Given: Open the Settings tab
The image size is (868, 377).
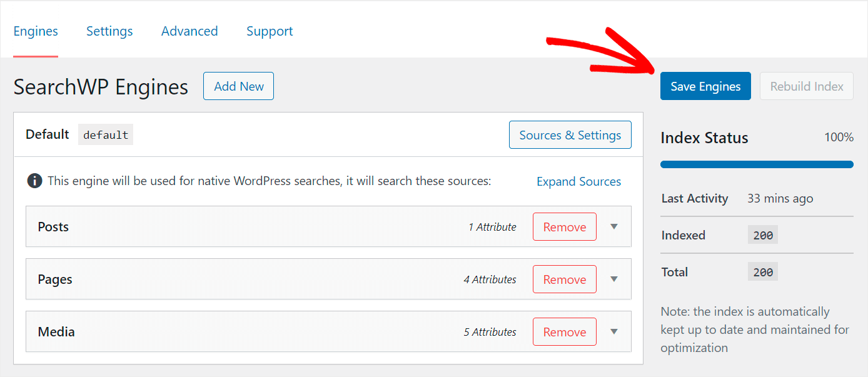Looking at the screenshot, I should pyautogui.click(x=109, y=31).
